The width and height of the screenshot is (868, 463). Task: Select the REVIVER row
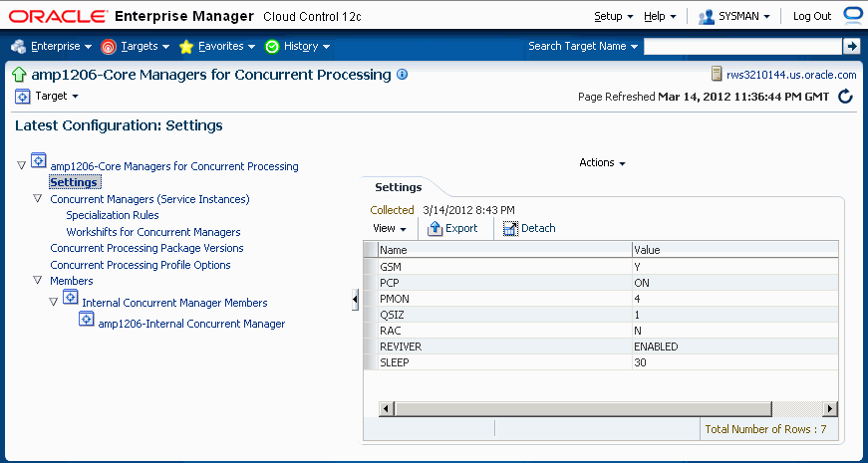pyautogui.click(x=601, y=347)
